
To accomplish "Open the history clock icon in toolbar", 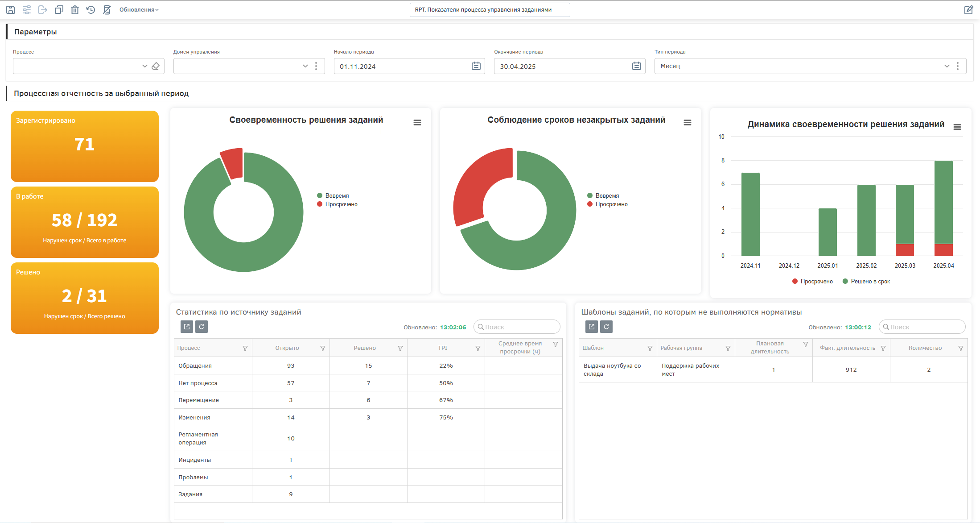I will click(x=91, y=10).
